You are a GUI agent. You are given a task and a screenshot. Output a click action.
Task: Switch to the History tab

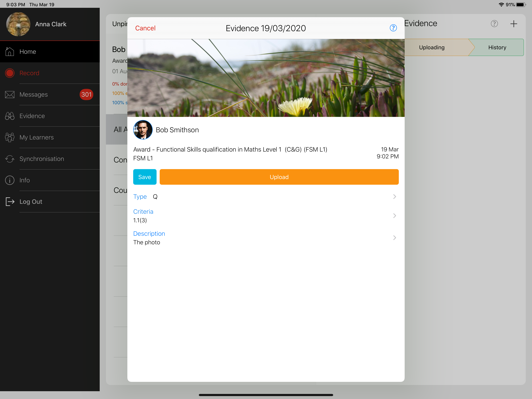[x=497, y=47]
